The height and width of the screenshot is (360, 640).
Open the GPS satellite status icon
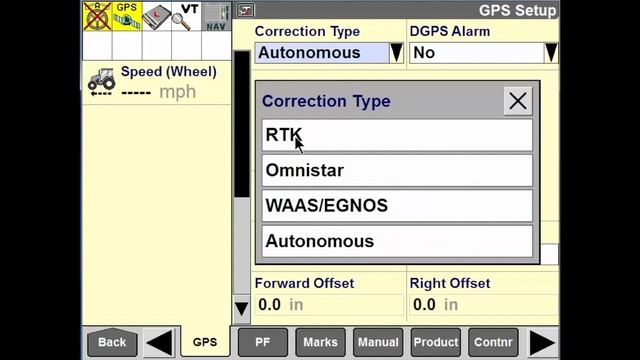tap(127, 16)
